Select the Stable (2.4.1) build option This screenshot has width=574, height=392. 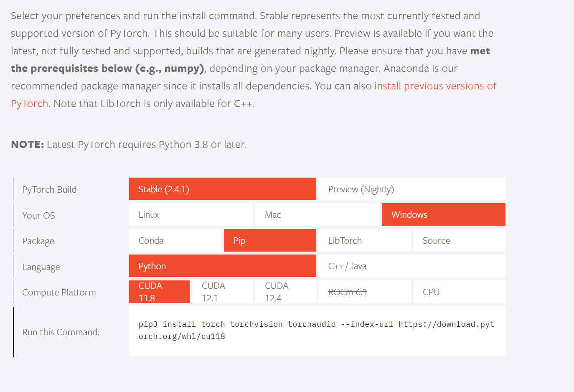pos(222,189)
